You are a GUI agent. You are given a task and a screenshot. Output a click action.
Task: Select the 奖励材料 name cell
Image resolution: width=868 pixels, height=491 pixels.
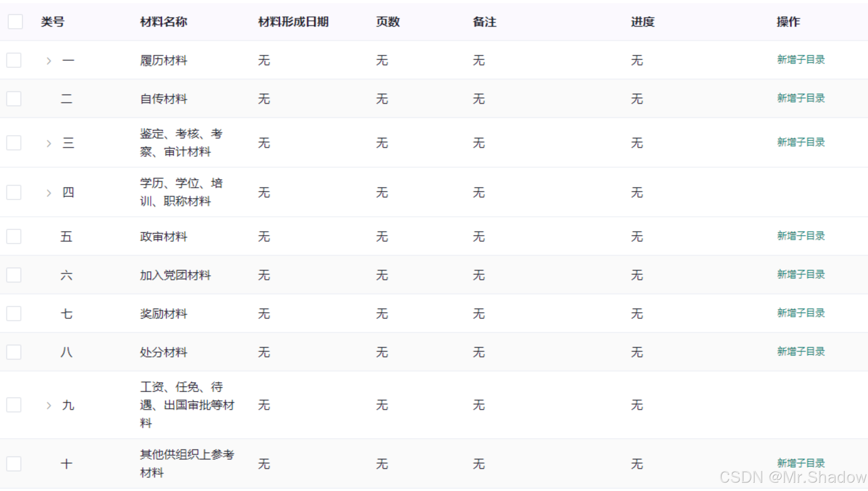[164, 314]
